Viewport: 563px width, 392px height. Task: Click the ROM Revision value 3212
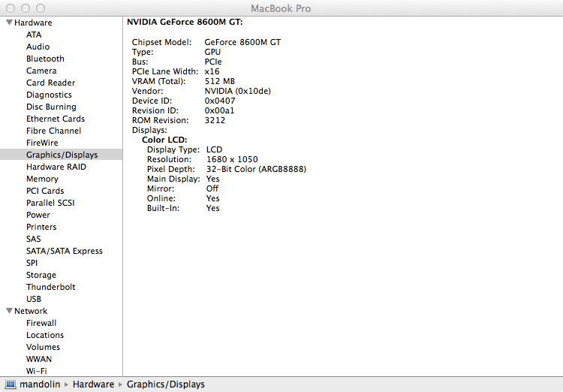[x=215, y=120]
